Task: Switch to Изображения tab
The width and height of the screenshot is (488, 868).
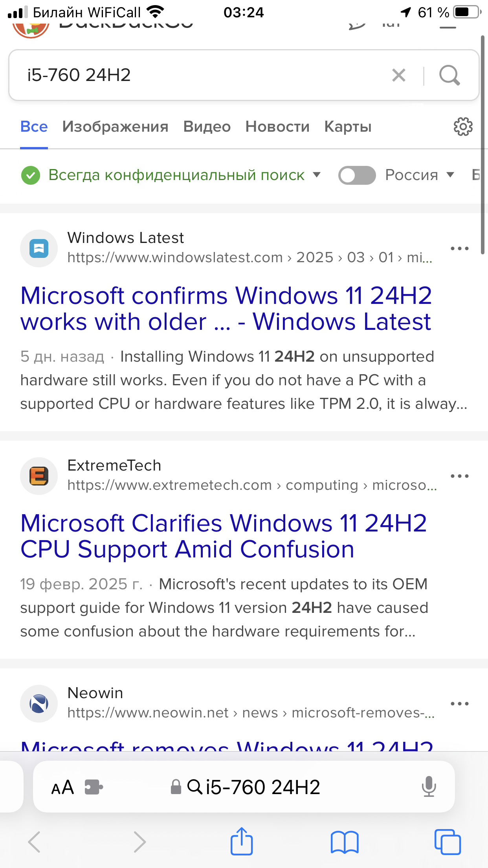Action: coord(115,127)
